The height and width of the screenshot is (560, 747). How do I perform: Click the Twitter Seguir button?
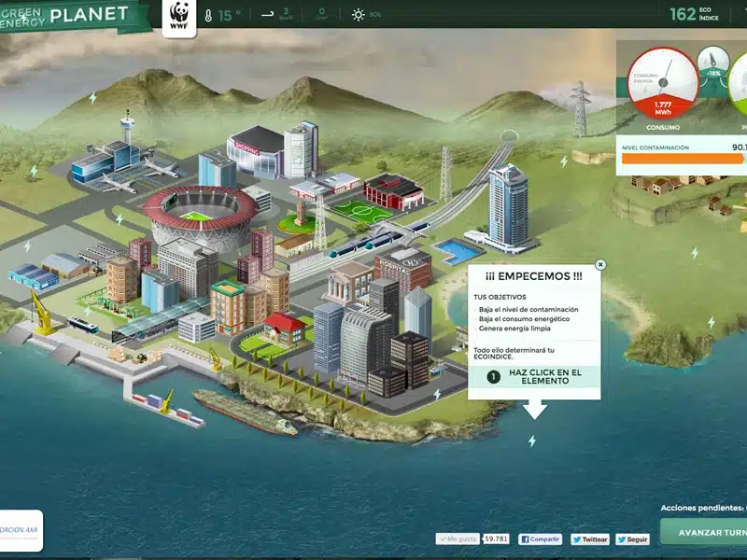click(632, 539)
